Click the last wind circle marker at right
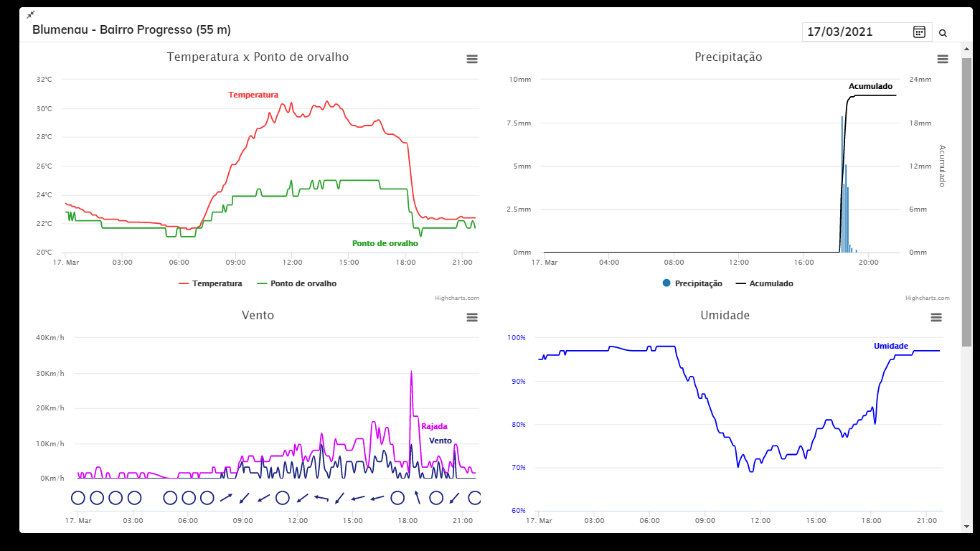Viewport: 980px width, 551px height. [x=474, y=498]
